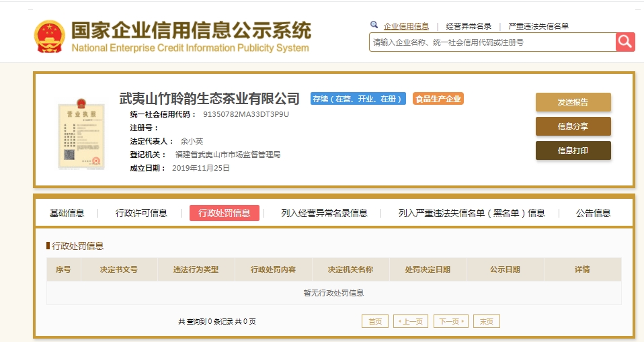Click the 公示日期 column header
Viewport: 644px width, 342px height.
[x=505, y=269]
